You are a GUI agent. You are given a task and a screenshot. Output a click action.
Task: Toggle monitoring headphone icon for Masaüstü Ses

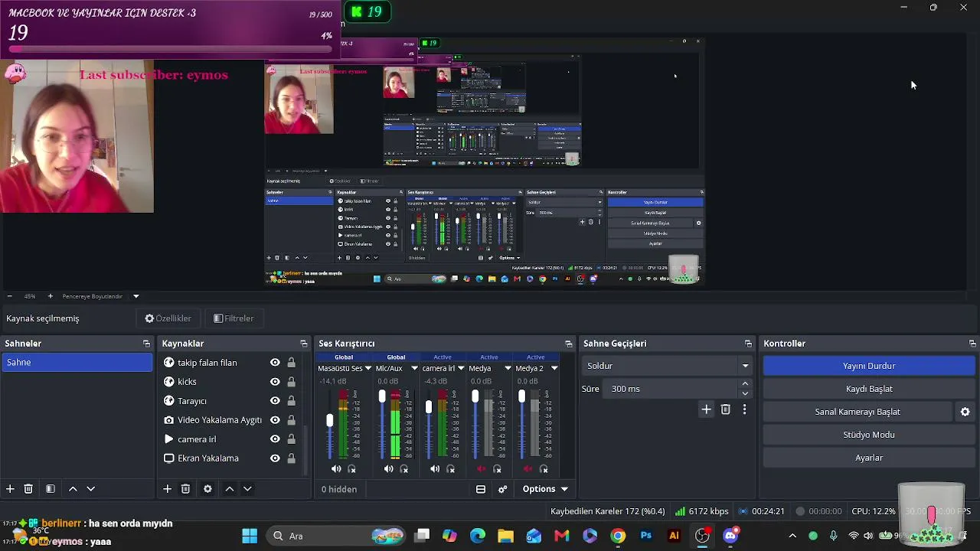pyautogui.click(x=352, y=469)
